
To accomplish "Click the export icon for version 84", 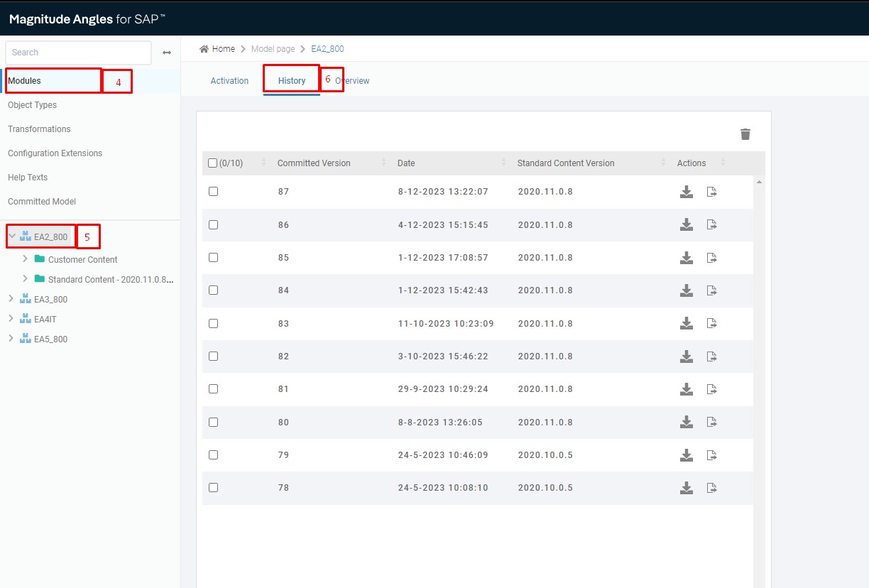I will click(712, 290).
